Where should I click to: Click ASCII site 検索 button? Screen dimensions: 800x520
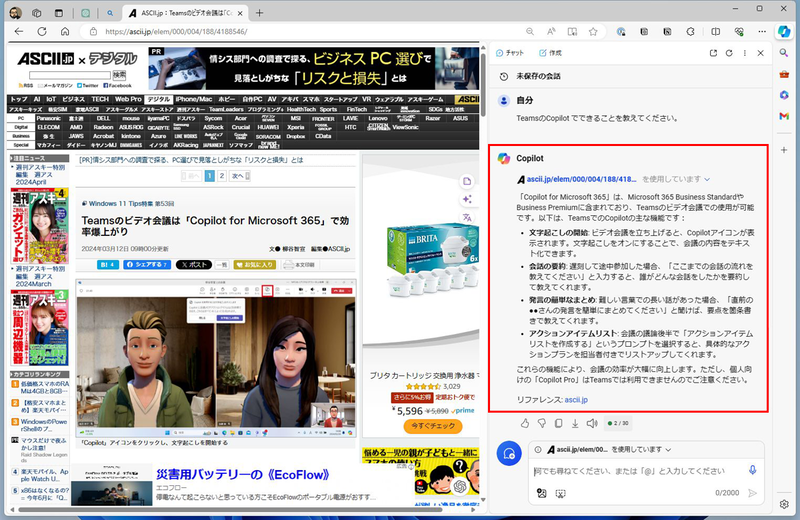[119, 75]
